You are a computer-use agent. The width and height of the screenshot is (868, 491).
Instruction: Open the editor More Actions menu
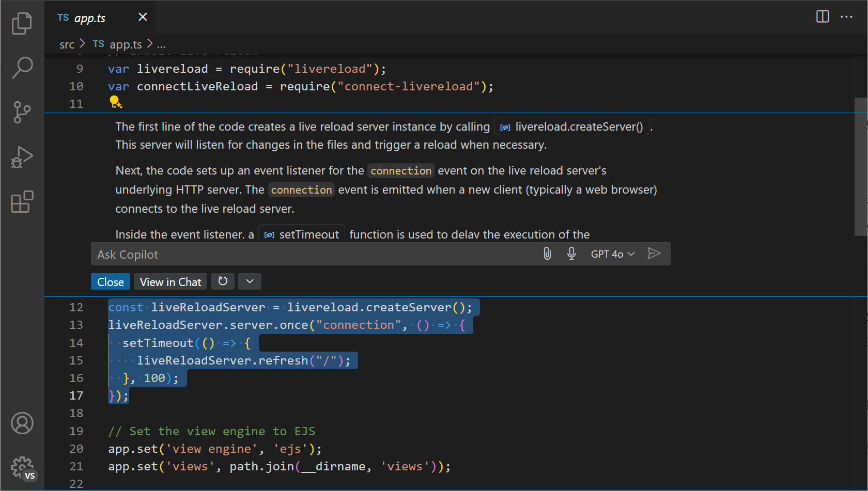pyautogui.click(x=846, y=17)
